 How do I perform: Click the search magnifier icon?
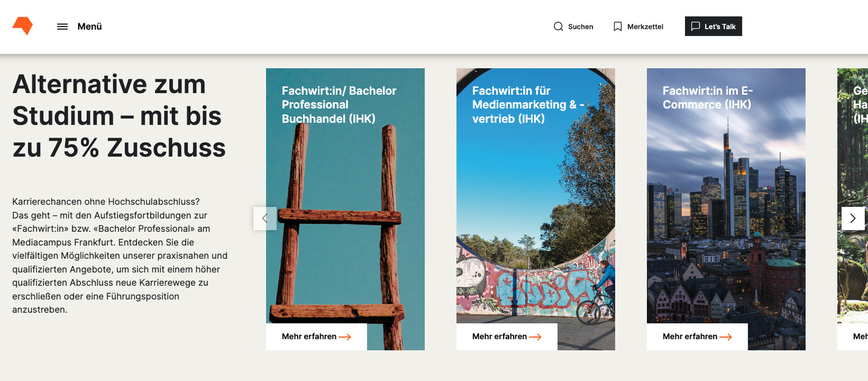(558, 26)
